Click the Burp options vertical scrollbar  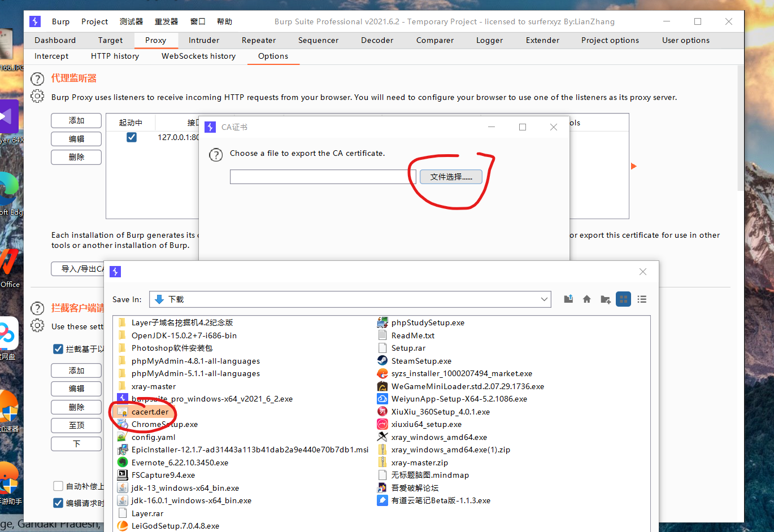click(741, 129)
